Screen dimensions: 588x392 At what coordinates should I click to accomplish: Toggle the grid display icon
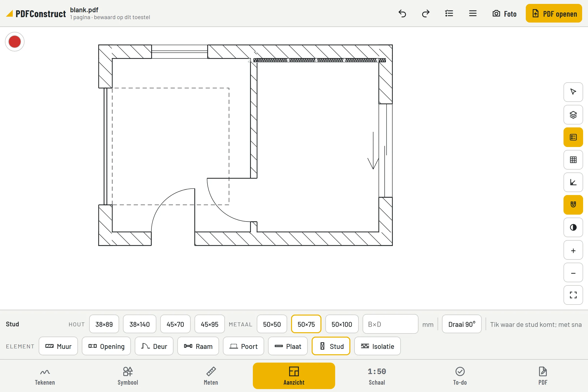click(573, 159)
